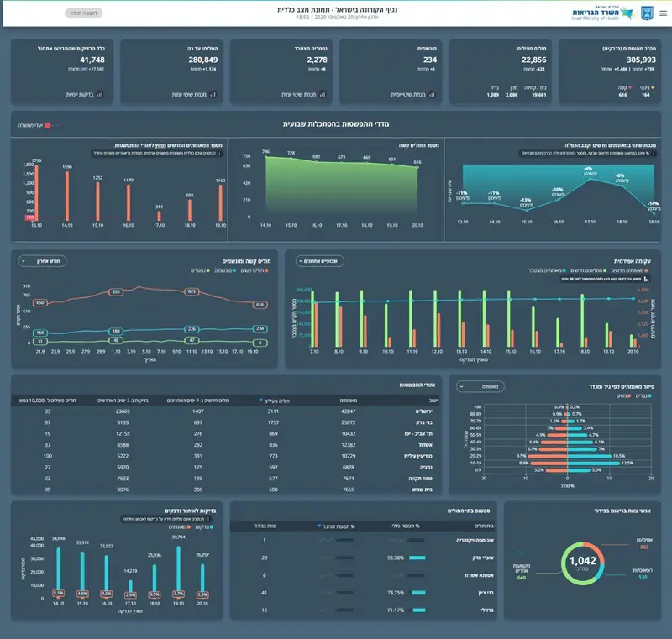Sort table by חולים פעילים column header
This screenshot has height=639, width=672.
click(x=275, y=401)
